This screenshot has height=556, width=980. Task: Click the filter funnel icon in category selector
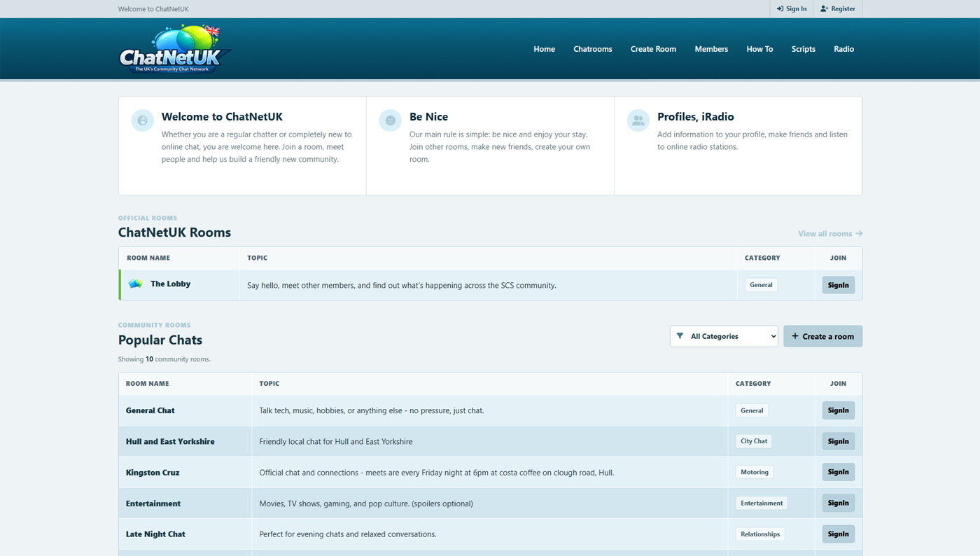pos(680,336)
